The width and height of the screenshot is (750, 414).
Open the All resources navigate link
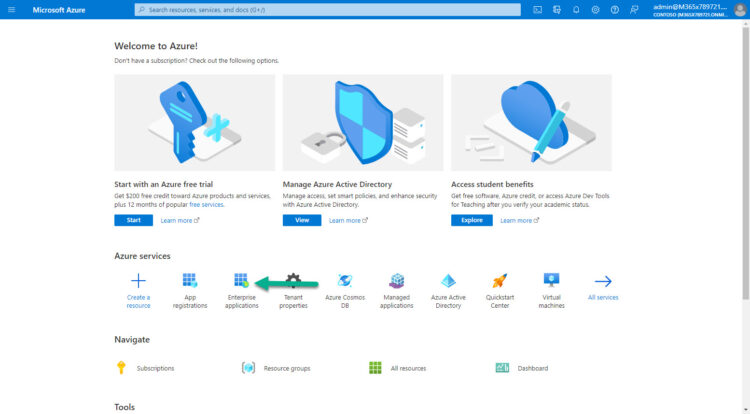tap(408, 368)
